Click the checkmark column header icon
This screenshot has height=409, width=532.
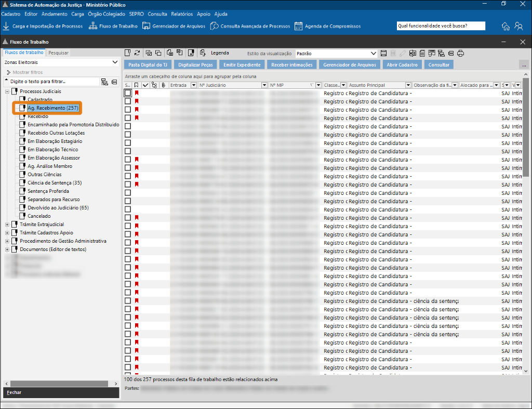click(145, 85)
